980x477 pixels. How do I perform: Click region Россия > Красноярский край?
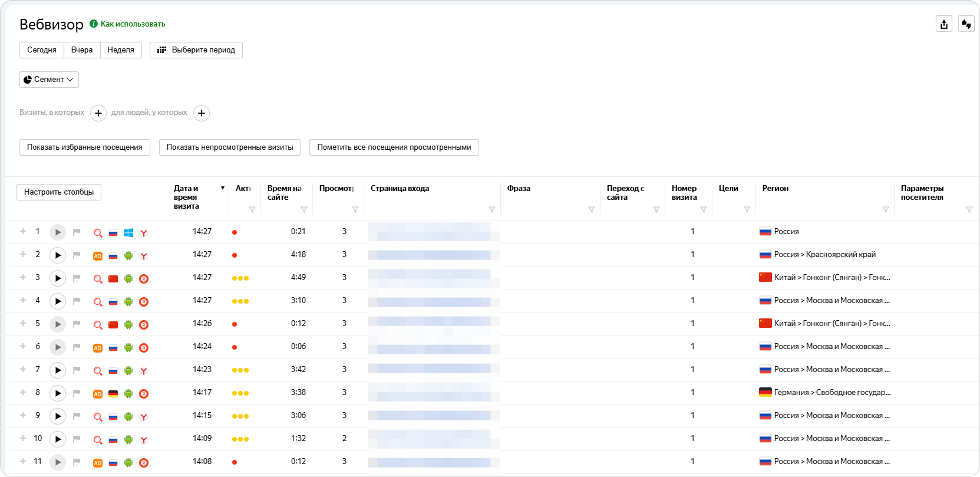tap(825, 255)
